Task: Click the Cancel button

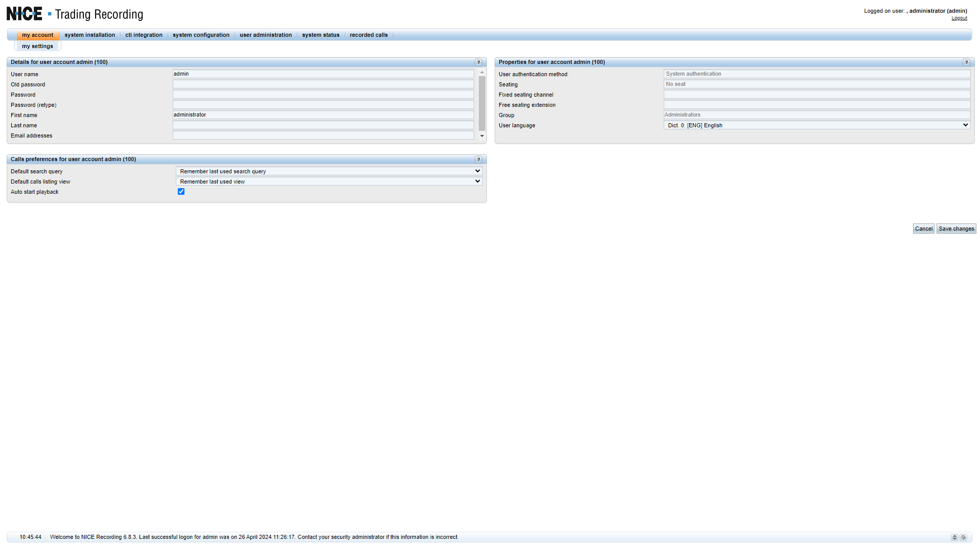Action: click(x=923, y=229)
